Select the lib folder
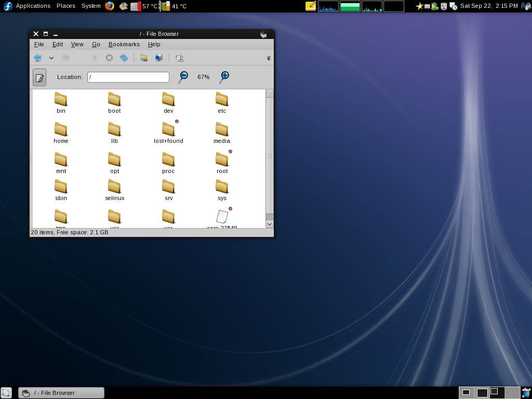This screenshot has height=399, width=532. tap(114, 132)
